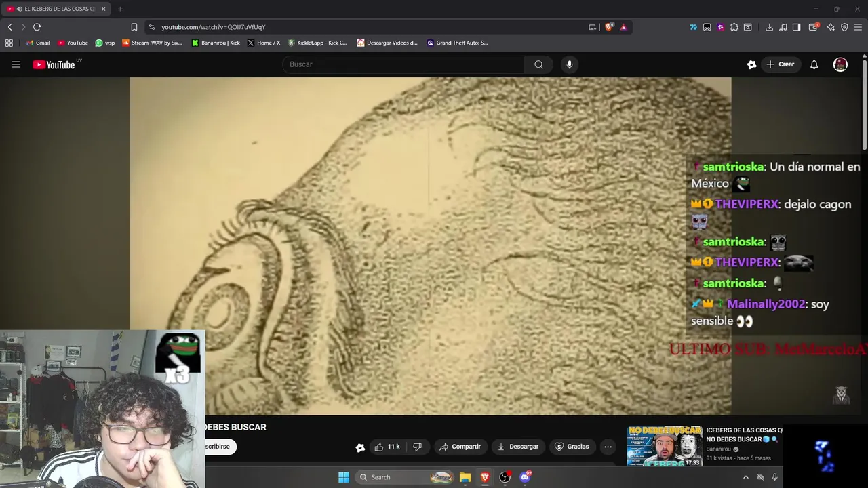Screen dimensions: 868x488
Task: Open Leo AI sparkle icon
Action: pos(831,27)
